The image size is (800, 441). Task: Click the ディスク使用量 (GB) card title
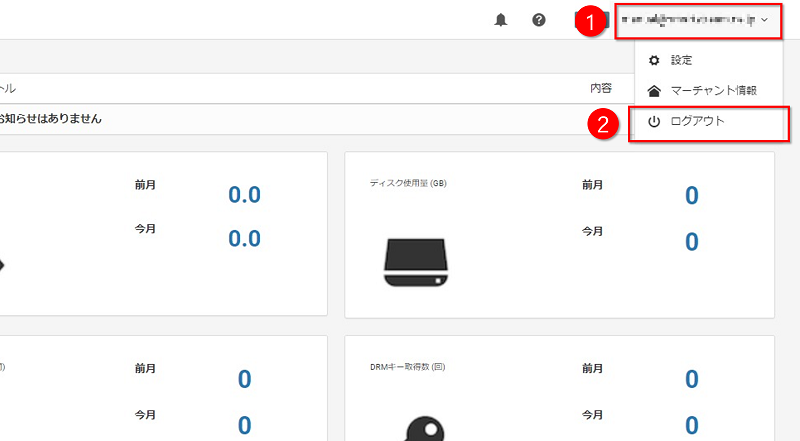(x=408, y=184)
